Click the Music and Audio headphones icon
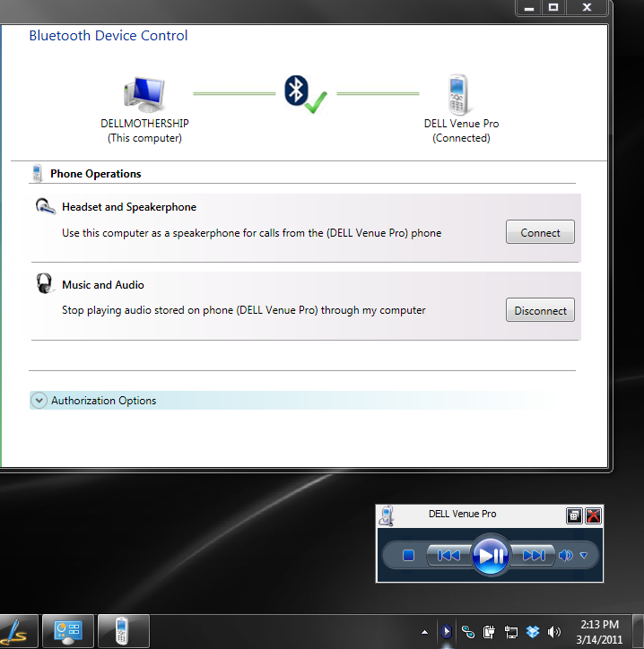Viewport: 644px width, 649px height. (x=45, y=283)
